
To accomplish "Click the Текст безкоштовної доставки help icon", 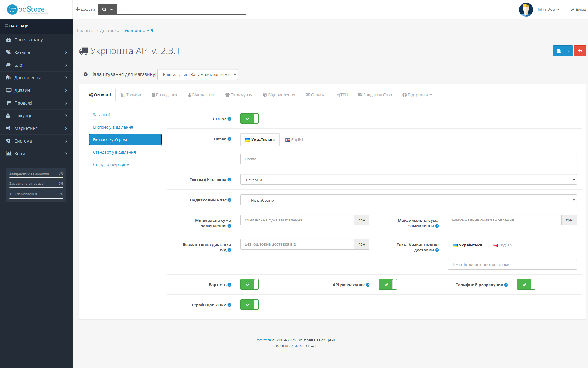I will point(437,250).
